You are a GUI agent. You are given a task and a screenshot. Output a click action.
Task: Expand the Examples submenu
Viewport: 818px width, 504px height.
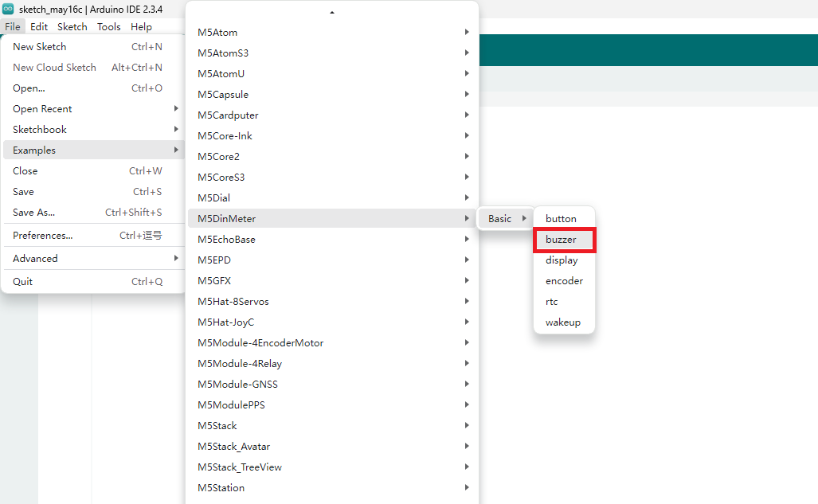[94, 150]
